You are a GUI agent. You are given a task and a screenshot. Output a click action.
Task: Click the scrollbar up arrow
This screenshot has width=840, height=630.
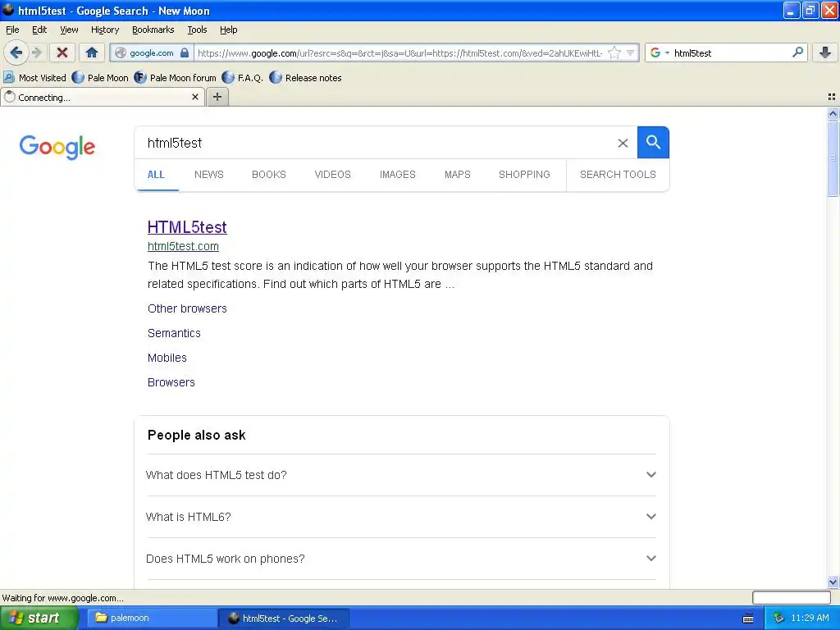click(833, 113)
